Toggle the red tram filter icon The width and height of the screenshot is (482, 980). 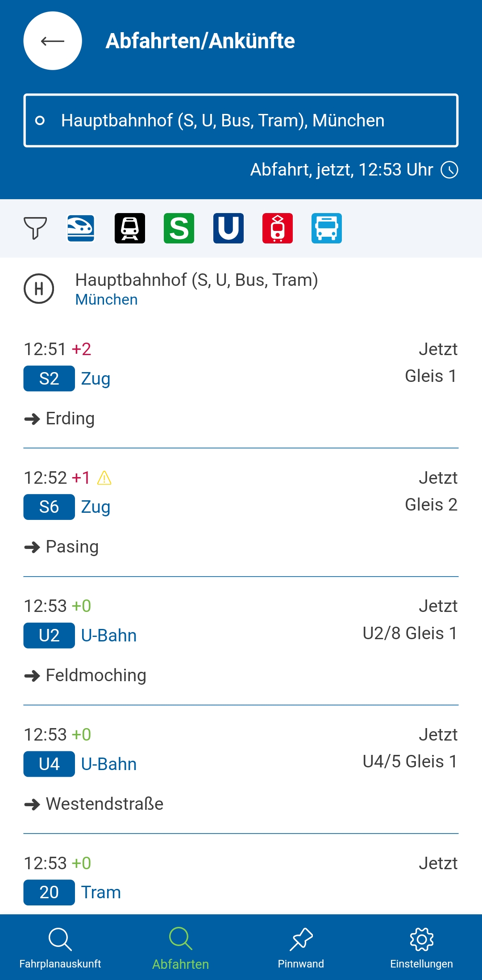pyautogui.click(x=278, y=228)
